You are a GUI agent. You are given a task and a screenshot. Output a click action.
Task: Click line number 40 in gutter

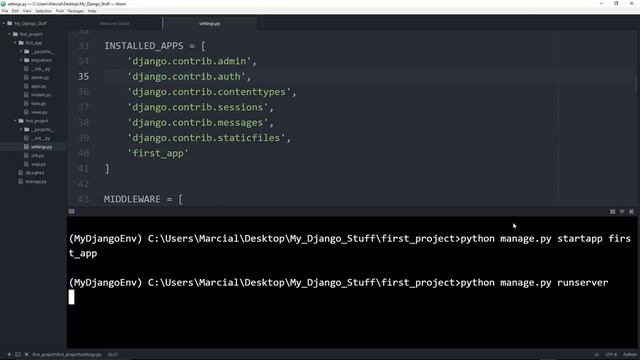point(83,153)
